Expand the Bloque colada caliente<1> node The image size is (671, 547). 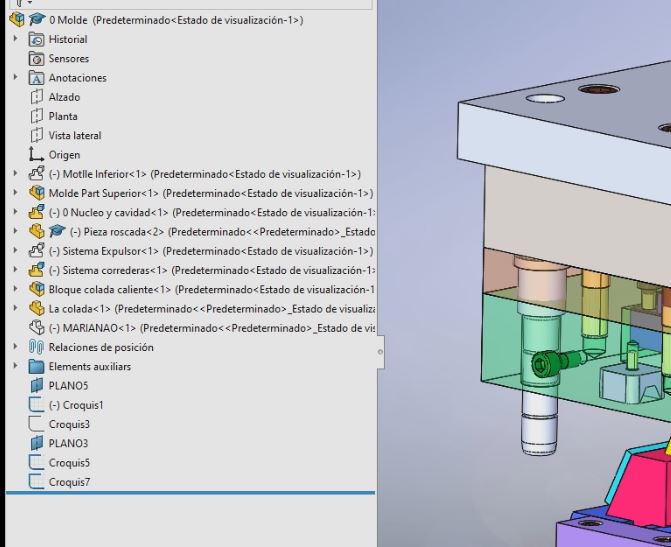15,290
